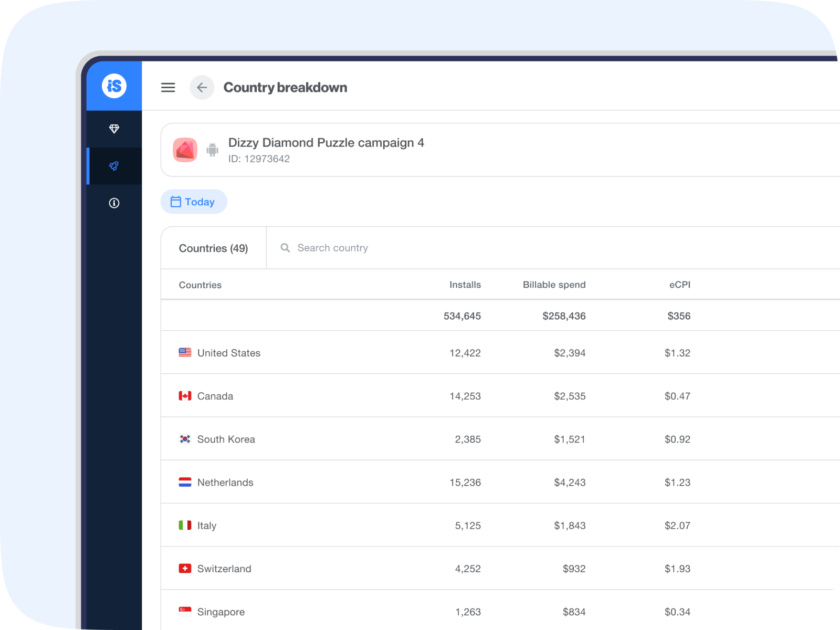Open the info icon in sidebar
Image resolution: width=840 pixels, height=630 pixels.
pos(114,203)
